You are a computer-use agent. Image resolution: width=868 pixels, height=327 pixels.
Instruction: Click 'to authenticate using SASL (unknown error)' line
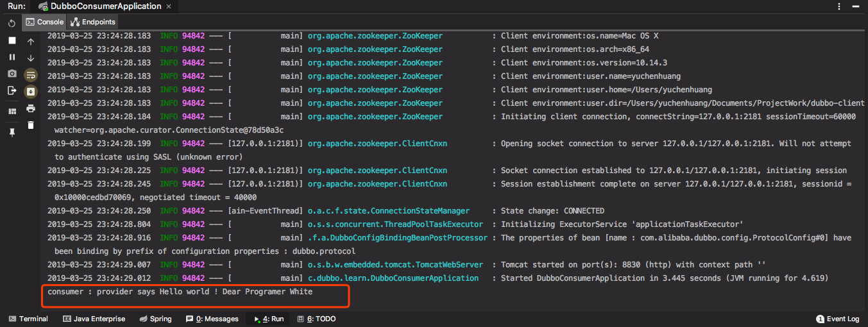[148, 157]
